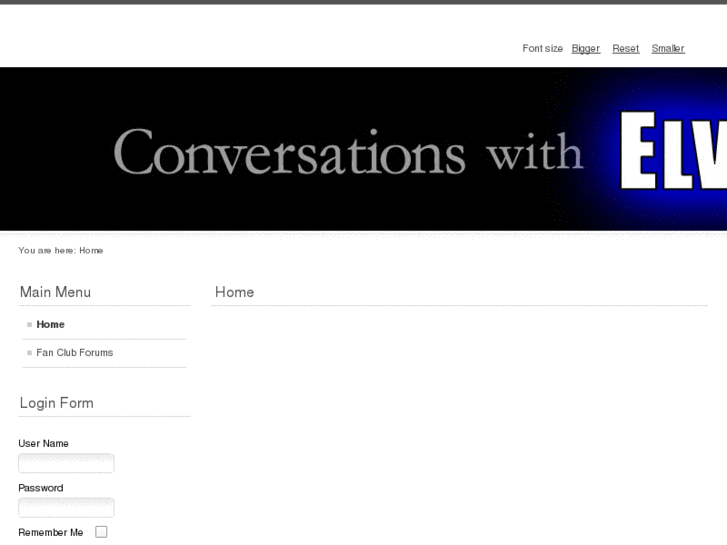727x545 pixels.
Task: Click the User Name label
Action: (x=44, y=443)
